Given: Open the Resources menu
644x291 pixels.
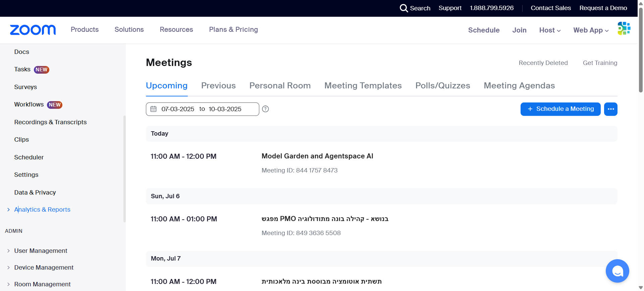Looking at the screenshot, I should pos(176,29).
